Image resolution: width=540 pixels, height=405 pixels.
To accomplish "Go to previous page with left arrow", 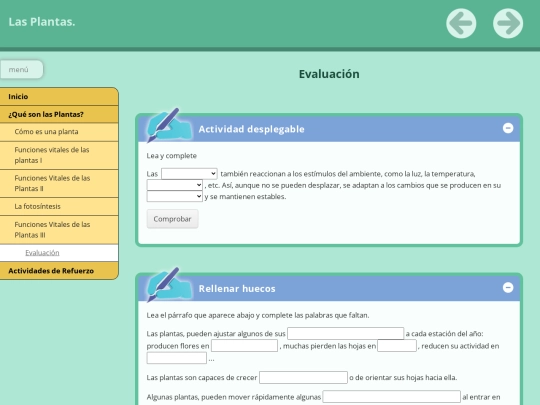I will pos(461,23).
